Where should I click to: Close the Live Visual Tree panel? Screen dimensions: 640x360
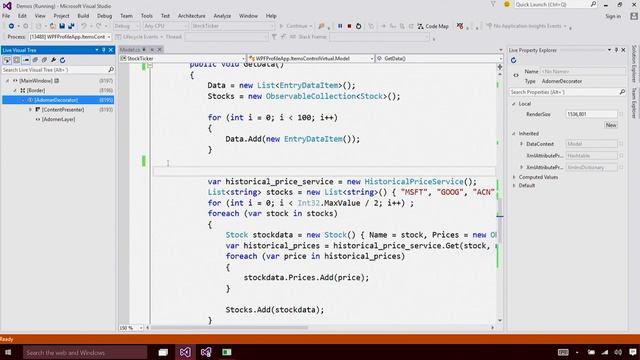111,50
